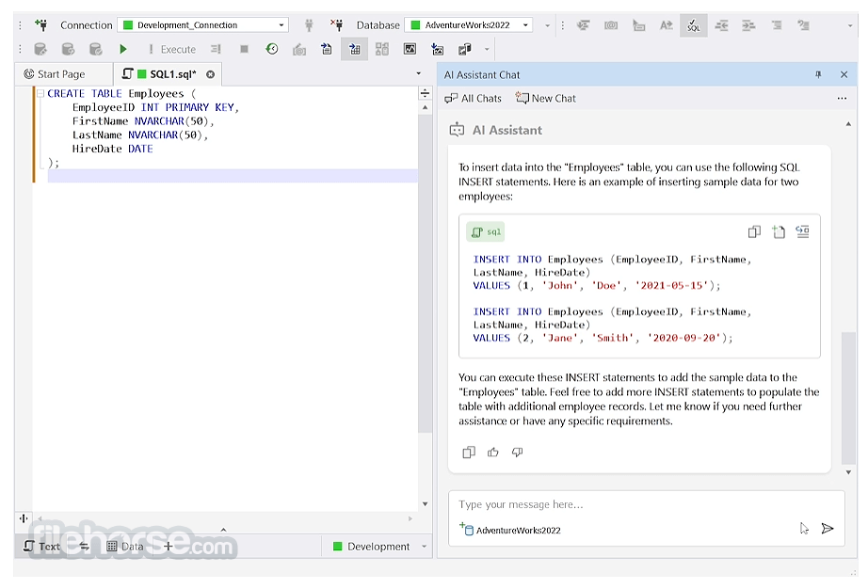This screenshot has width=868, height=588.
Task: Close the SQL1.sql* tab
Action: pos(210,74)
